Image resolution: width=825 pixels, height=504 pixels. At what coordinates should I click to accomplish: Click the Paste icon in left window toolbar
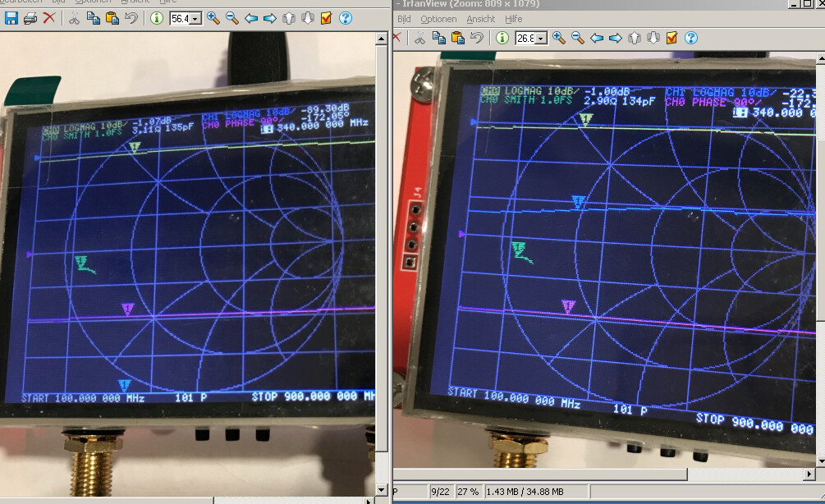(112, 18)
